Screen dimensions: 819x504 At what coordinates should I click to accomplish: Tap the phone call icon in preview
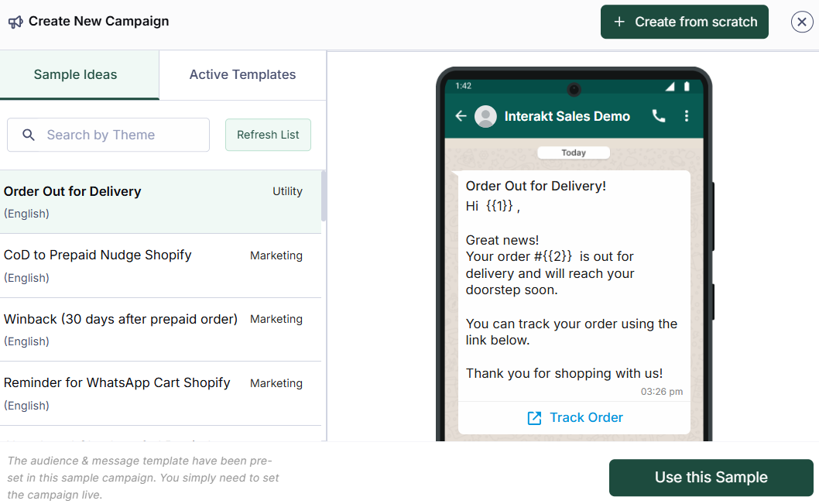click(660, 116)
